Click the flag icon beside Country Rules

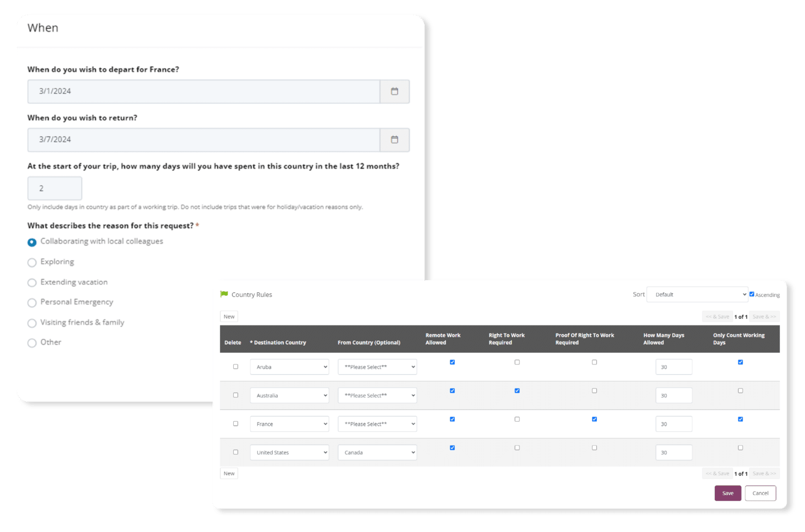[224, 294]
